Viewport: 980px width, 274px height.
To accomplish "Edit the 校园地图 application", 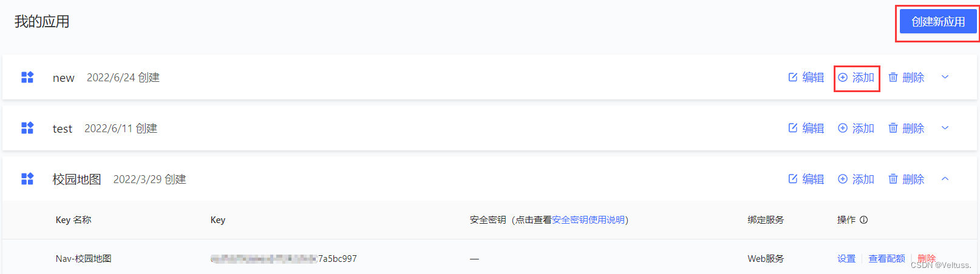I will (806, 179).
